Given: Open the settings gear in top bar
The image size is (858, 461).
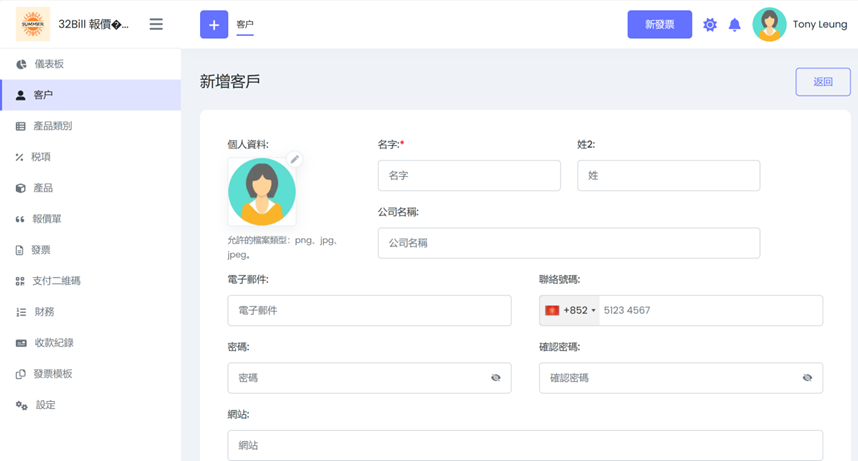Looking at the screenshot, I should 710,25.
